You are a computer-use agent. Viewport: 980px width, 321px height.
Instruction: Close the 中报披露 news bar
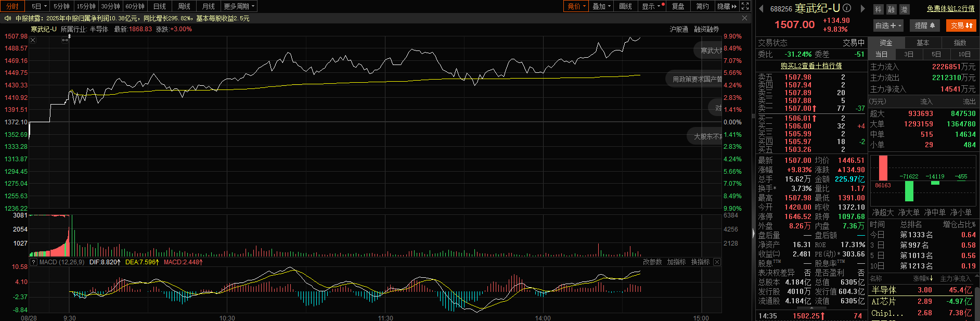(744, 18)
